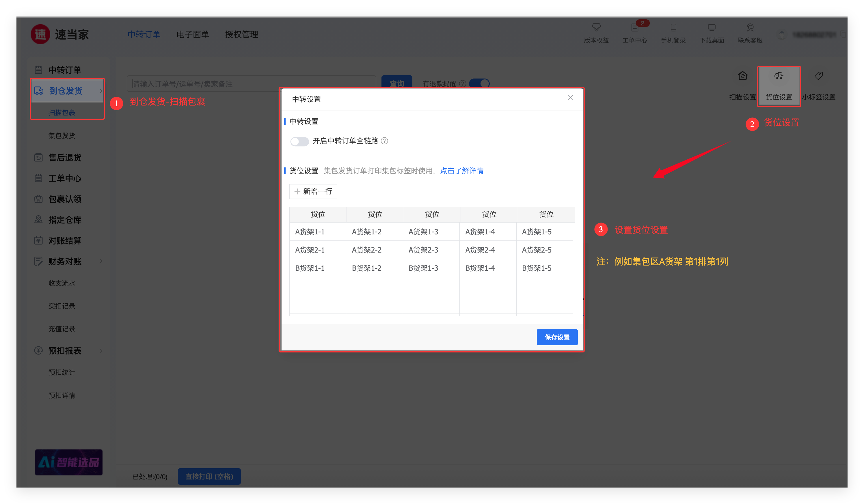864x504 pixels.
Task: Open the 点击了解详情 link
Action: click(x=461, y=171)
